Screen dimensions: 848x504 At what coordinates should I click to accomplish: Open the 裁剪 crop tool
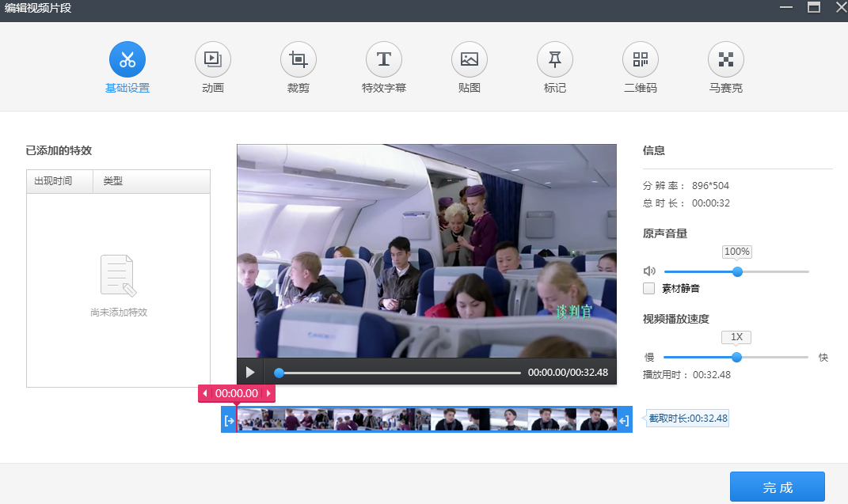pos(298,59)
